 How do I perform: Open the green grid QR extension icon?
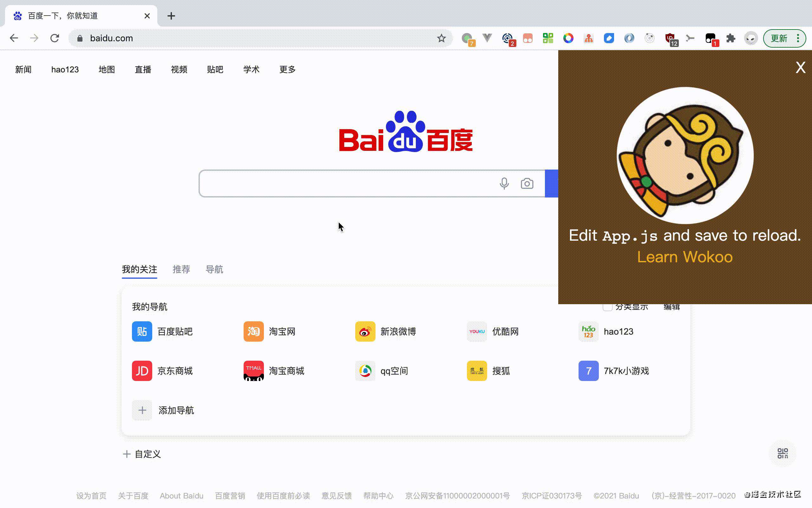pos(548,38)
